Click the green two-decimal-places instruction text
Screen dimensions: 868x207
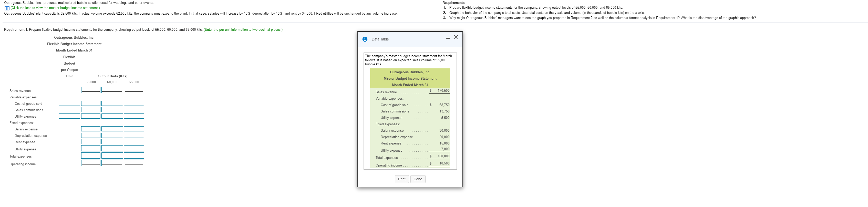point(243,30)
